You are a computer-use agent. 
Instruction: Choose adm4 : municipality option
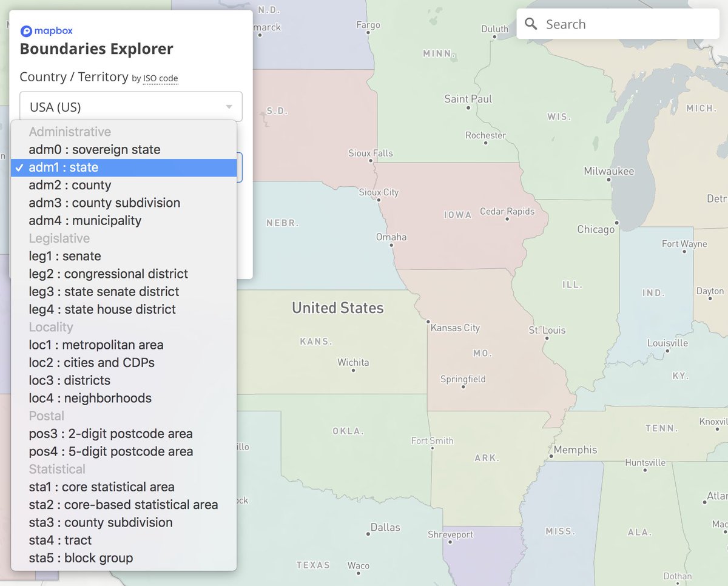point(124,220)
